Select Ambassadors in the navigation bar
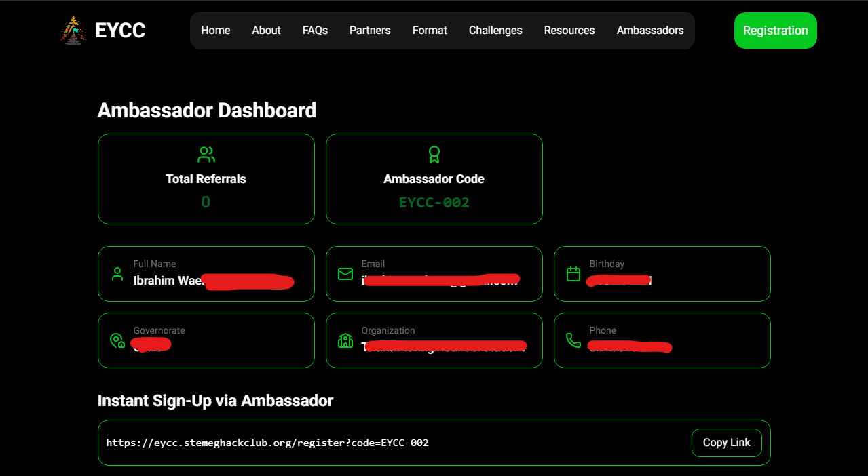 coord(650,31)
